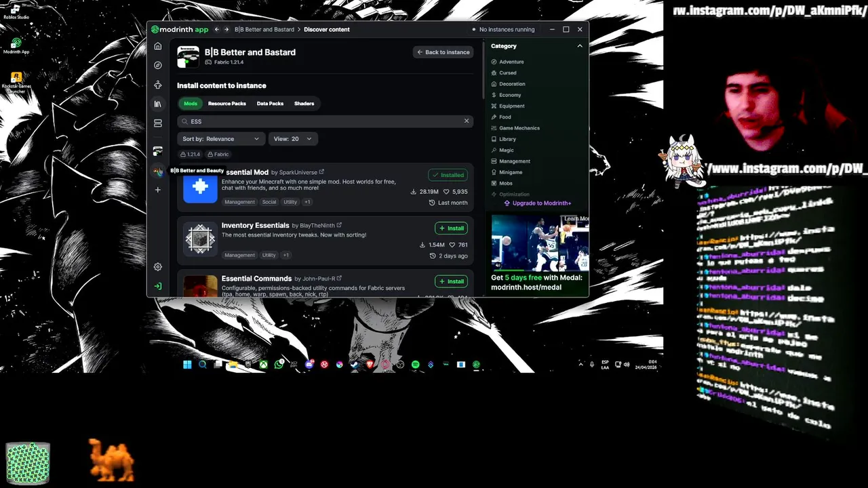
Task: Click Installed button on Essential Mod
Action: click(x=448, y=175)
